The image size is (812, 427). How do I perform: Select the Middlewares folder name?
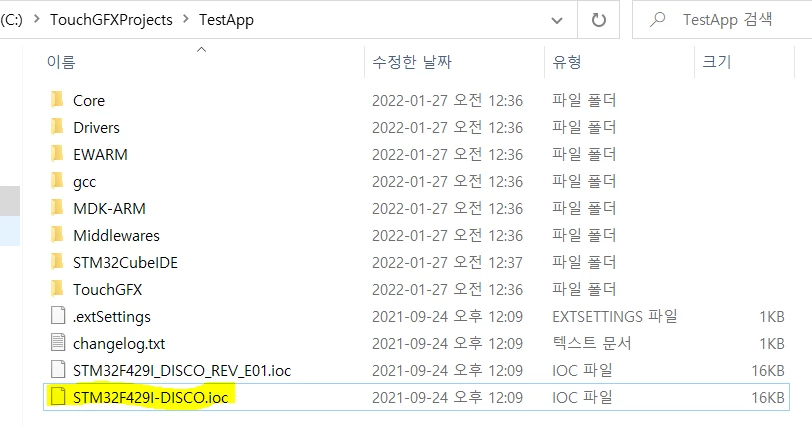coord(116,235)
